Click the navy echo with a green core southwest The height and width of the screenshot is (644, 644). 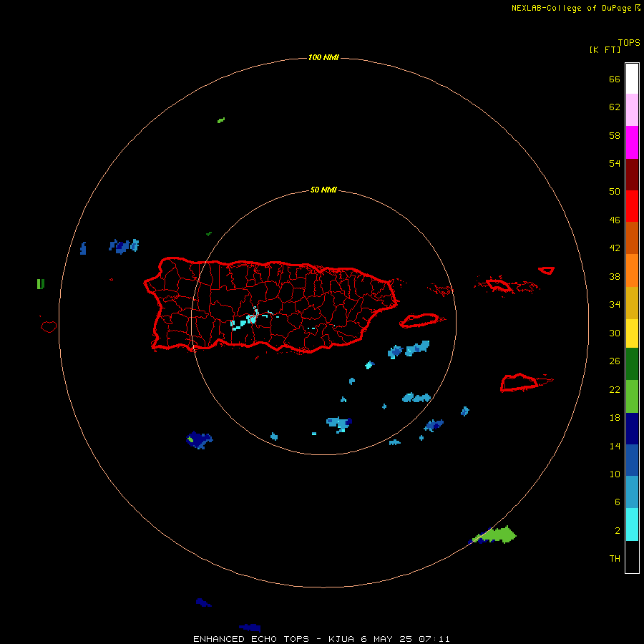199,440
